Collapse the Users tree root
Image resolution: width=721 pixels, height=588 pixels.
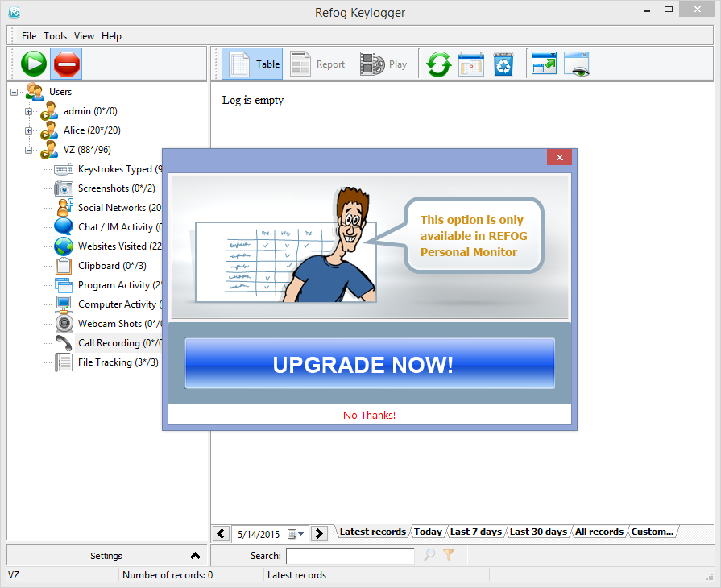click(x=15, y=92)
